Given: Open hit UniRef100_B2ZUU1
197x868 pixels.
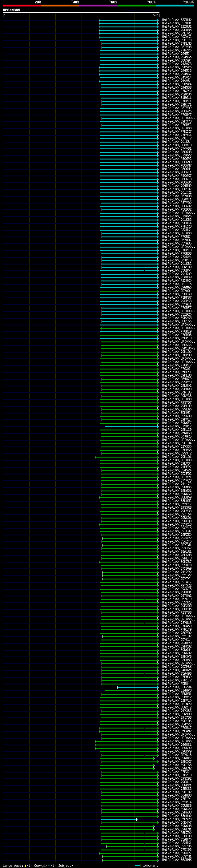Looking at the screenshot, I should coord(176,23).
